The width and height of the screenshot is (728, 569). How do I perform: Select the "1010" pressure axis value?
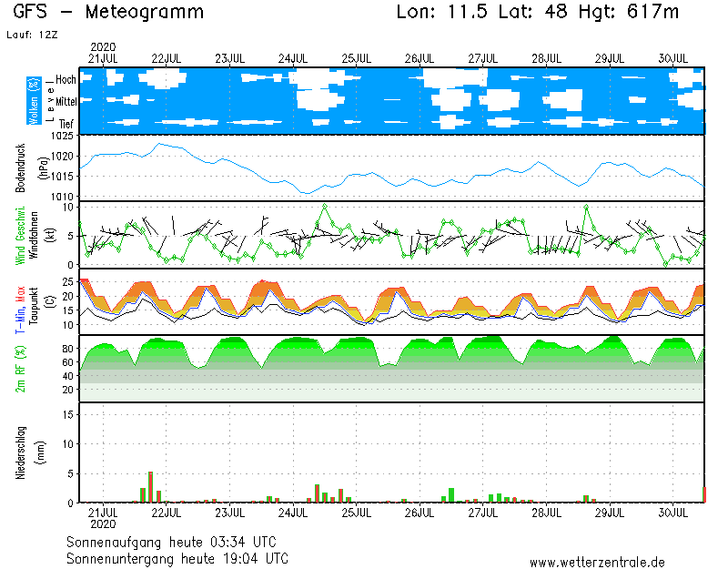pos(62,197)
